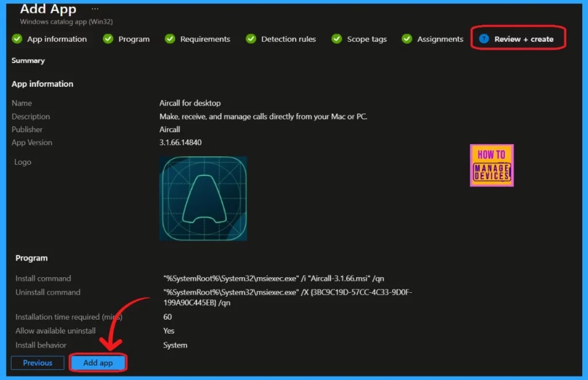Click the installation time value '60'

tap(167, 317)
